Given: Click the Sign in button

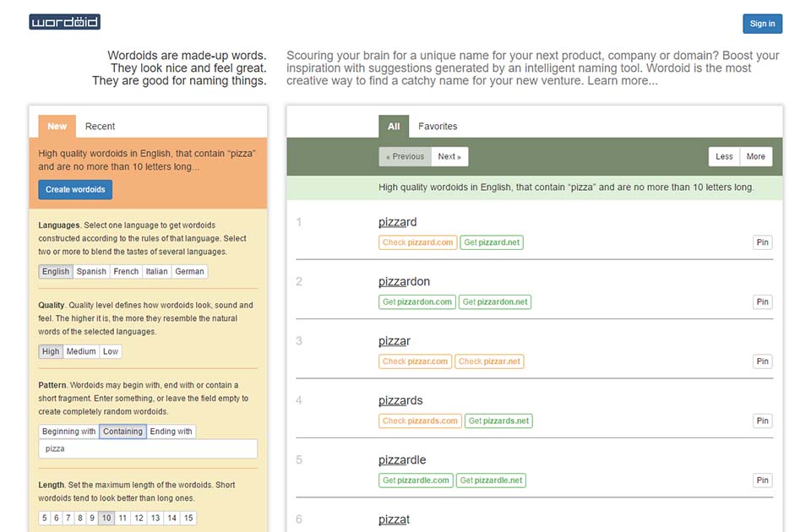Looking at the screenshot, I should point(762,24).
